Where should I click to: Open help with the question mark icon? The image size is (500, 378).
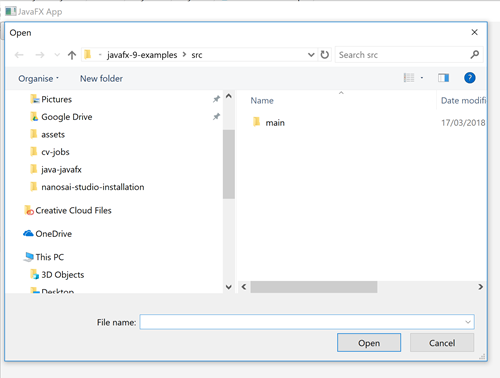[470, 78]
